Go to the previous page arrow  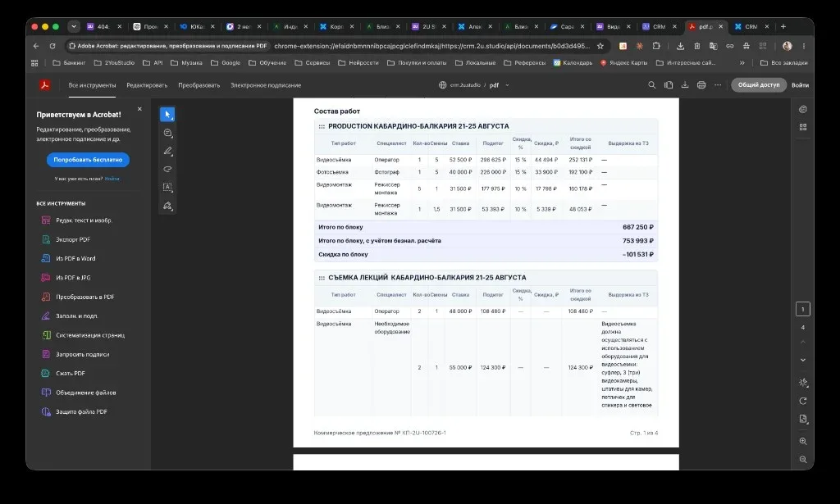803,342
